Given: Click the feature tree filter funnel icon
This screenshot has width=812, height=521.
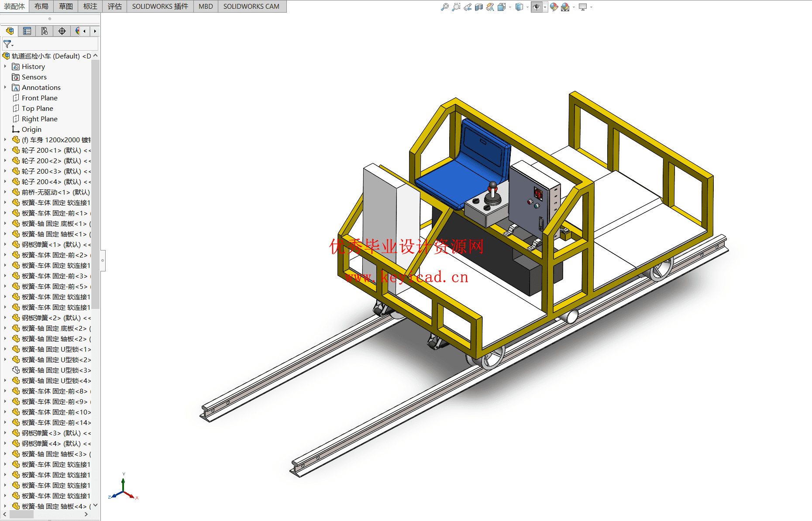Looking at the screenshot, I should (8, 44).
